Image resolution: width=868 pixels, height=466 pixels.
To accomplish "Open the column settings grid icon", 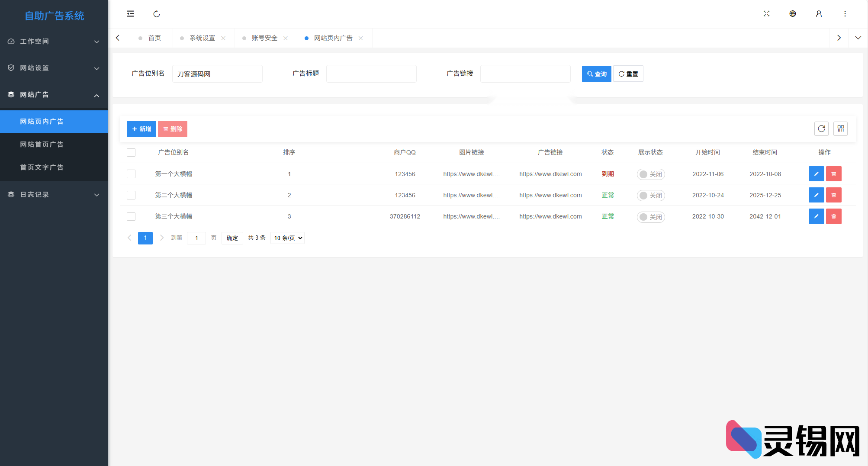I will point(840,129).
